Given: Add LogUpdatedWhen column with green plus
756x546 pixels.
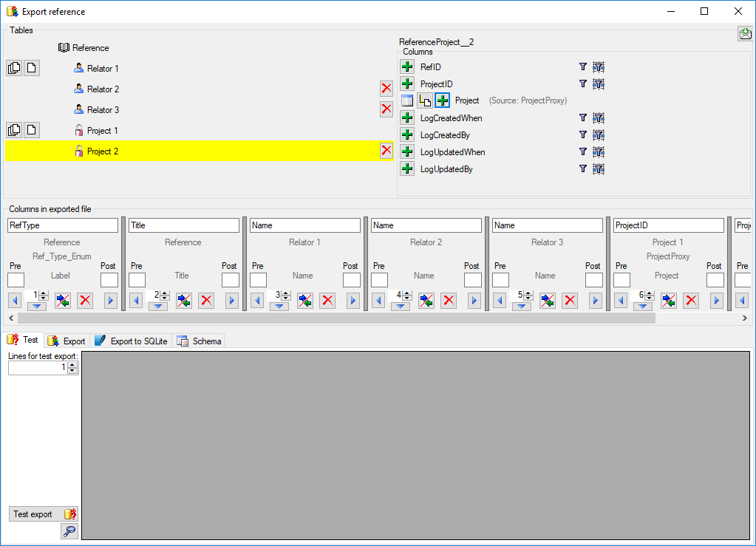Looking at the screenshot, I should [x=407, y=151].
